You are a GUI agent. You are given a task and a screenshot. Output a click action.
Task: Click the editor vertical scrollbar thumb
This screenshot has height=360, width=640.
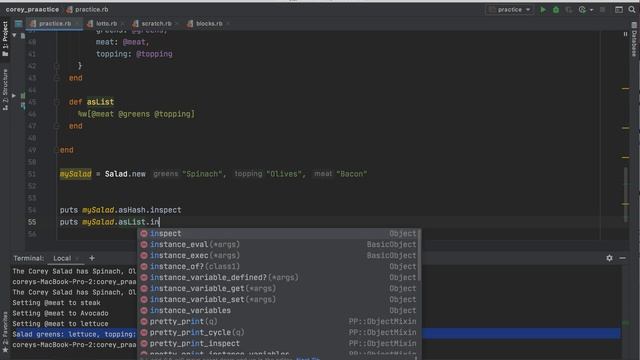(626, 195)
